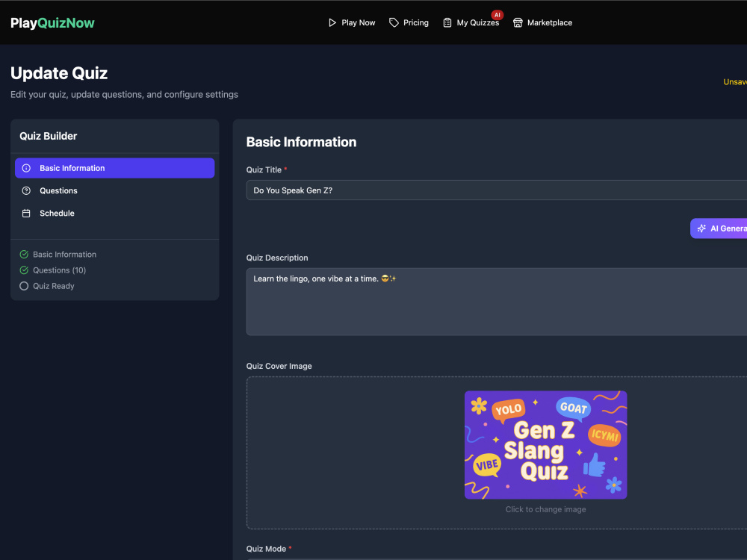
Task: Open the Play Now menu item
Action: [x=352, y=23]
